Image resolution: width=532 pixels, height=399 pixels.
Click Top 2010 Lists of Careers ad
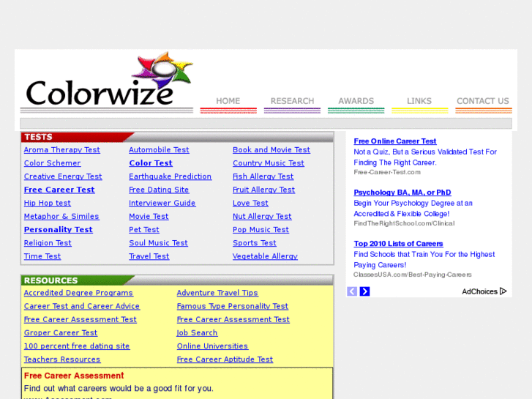click(398, 244)
